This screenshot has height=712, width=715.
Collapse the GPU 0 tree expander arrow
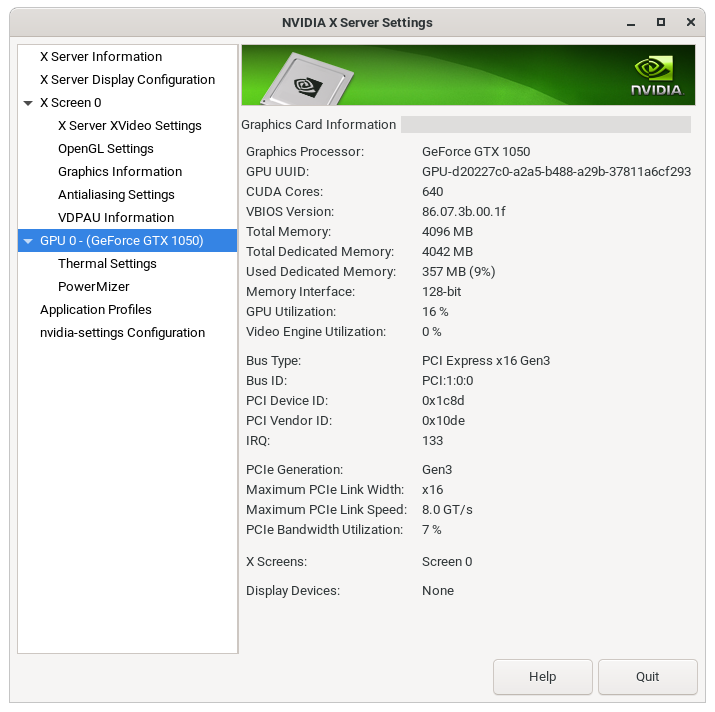[28, 241]
